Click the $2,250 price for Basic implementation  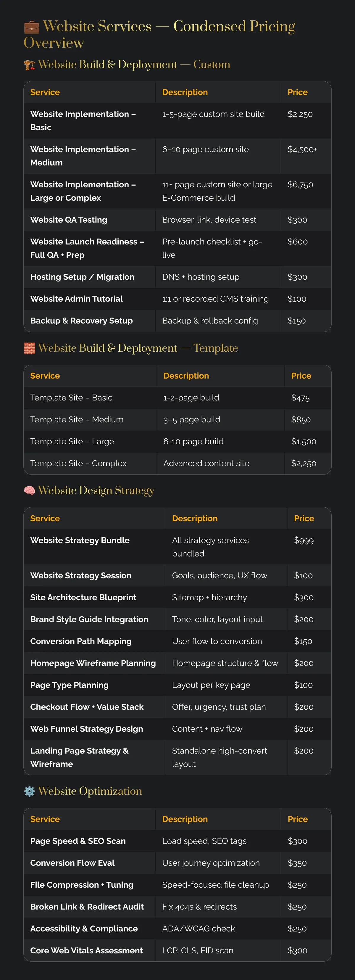point(300,114)
